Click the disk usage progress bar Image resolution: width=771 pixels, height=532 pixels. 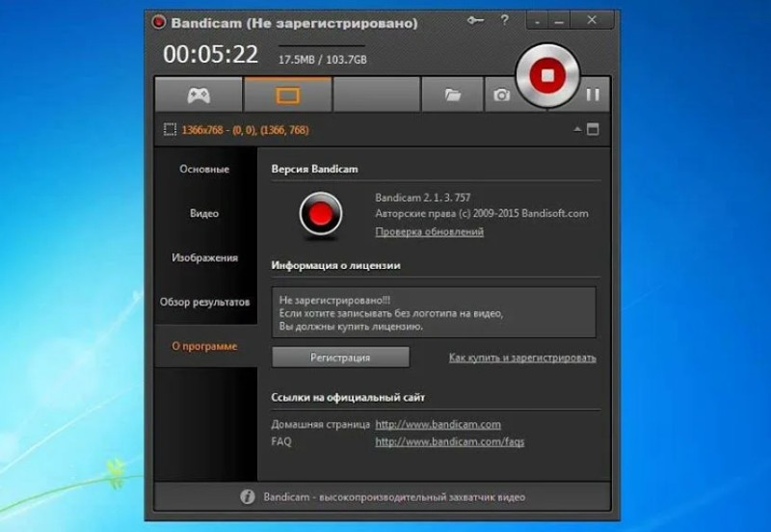point(322,46)
